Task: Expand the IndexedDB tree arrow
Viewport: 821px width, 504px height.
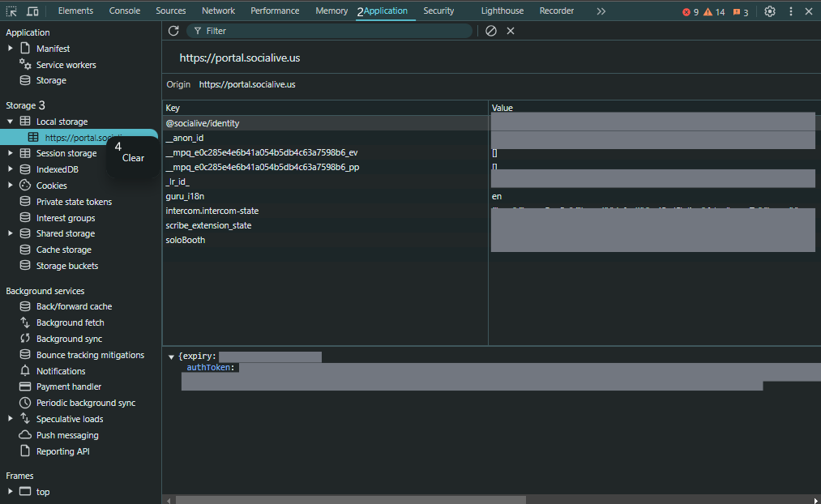Action: (10, 169)
